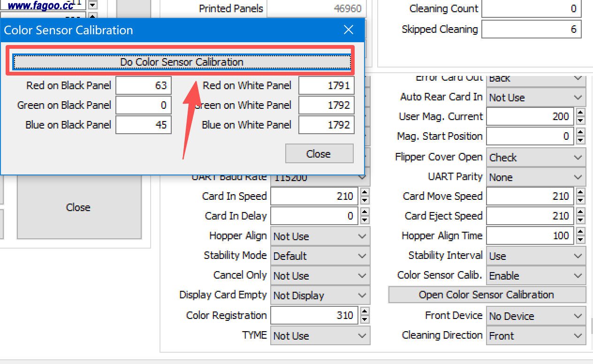Open the UART Parity dropdown
This screenshot has height=364, width=593.
(536, 177)
